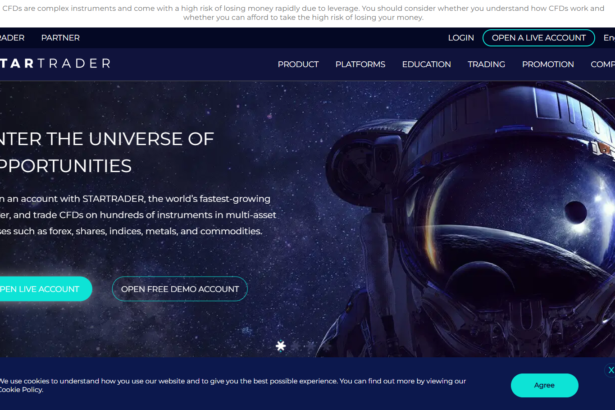Click the CFDs risk warning text

[x=303, y=13]
